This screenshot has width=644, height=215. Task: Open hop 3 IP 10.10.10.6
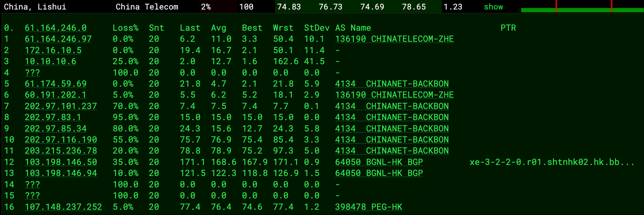(50, 61)
